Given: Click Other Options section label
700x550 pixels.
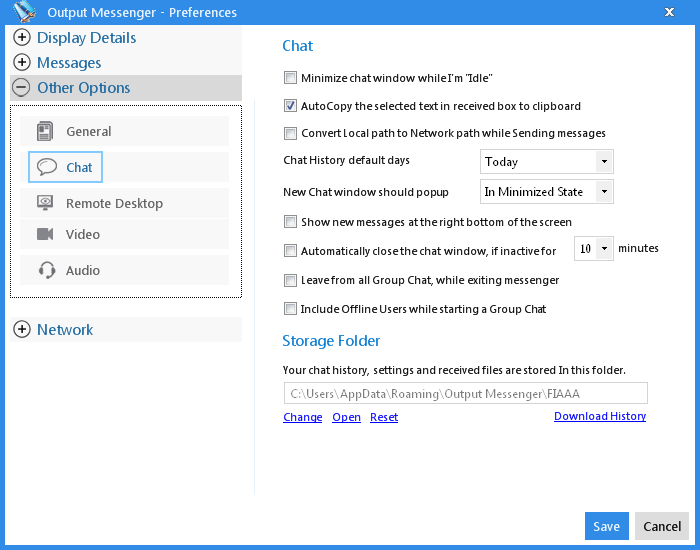Looking at the screenshot, I should 83,88.
